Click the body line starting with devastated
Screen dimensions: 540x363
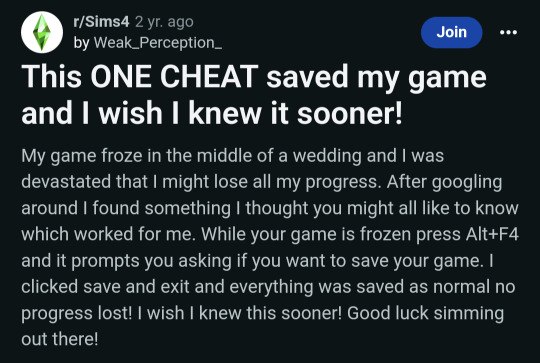click(x=262, y=182)
